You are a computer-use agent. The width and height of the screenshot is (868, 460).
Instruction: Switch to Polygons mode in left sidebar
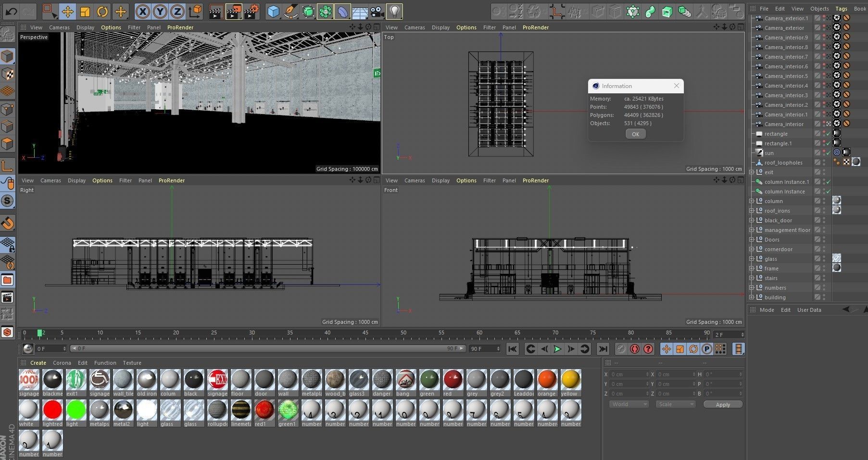pos(7,144)
